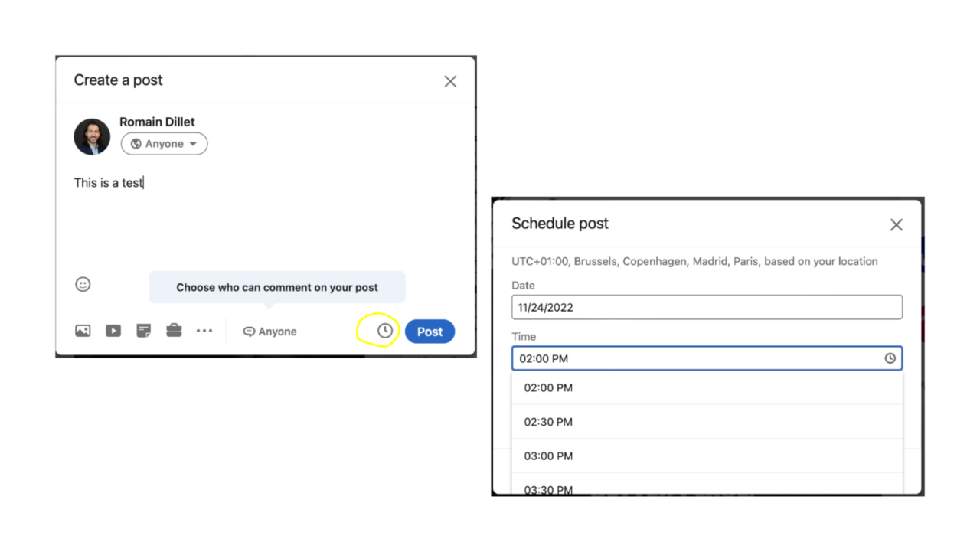Viewport: 980px width, 552px height.
Task: Click the circled clock schedule icon
Action: 384,330
